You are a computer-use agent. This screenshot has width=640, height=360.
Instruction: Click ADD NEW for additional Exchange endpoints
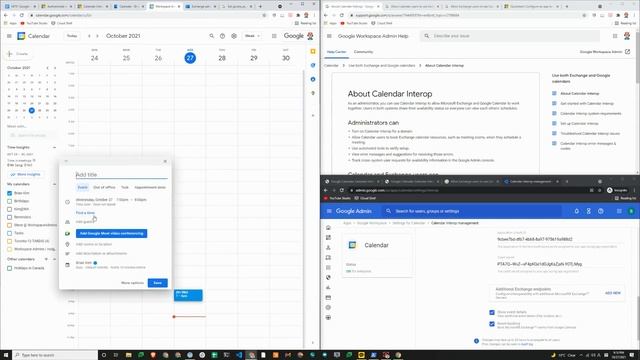[x=613, y=293]
